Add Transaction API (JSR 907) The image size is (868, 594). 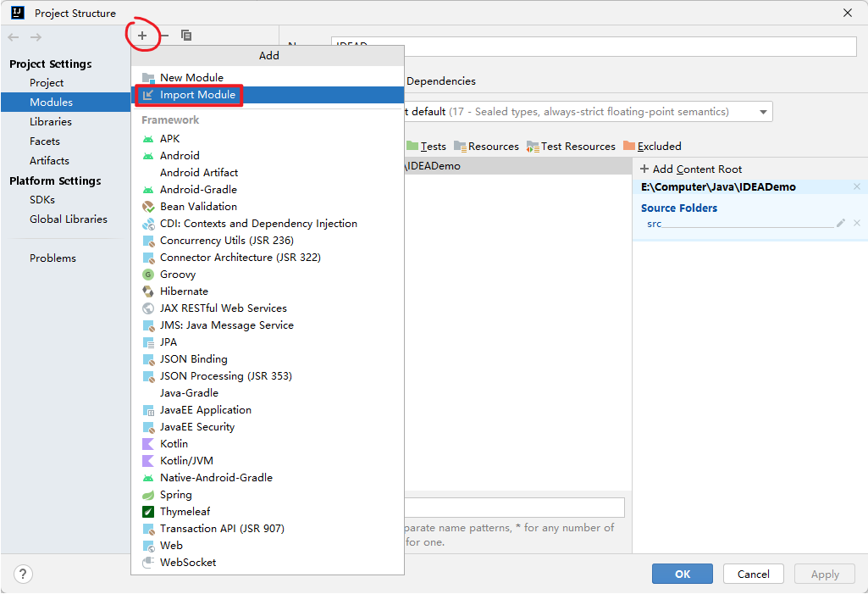pos(268,529)
